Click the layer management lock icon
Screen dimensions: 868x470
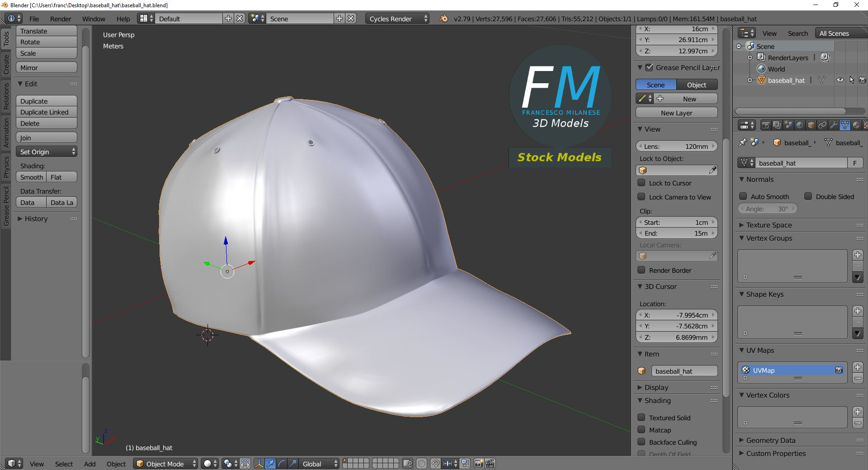click(x=407, y=464)
